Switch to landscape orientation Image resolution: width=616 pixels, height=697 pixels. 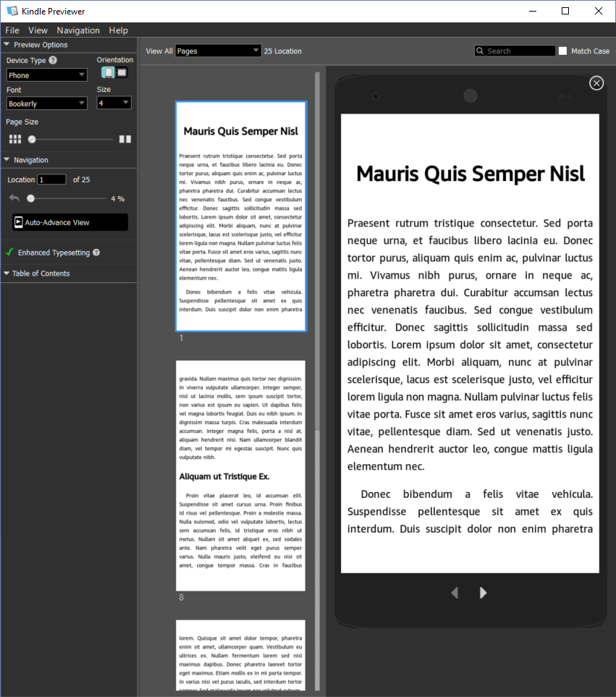[x=122, y=72]
